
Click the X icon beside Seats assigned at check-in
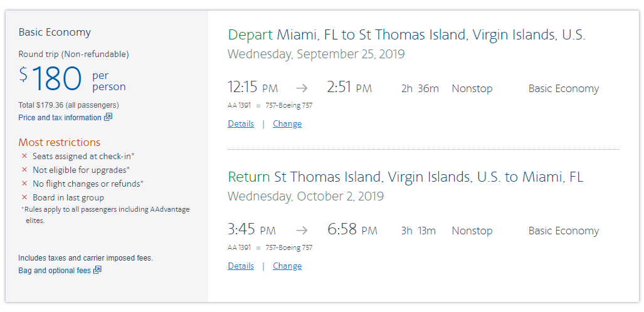[24, 156]
